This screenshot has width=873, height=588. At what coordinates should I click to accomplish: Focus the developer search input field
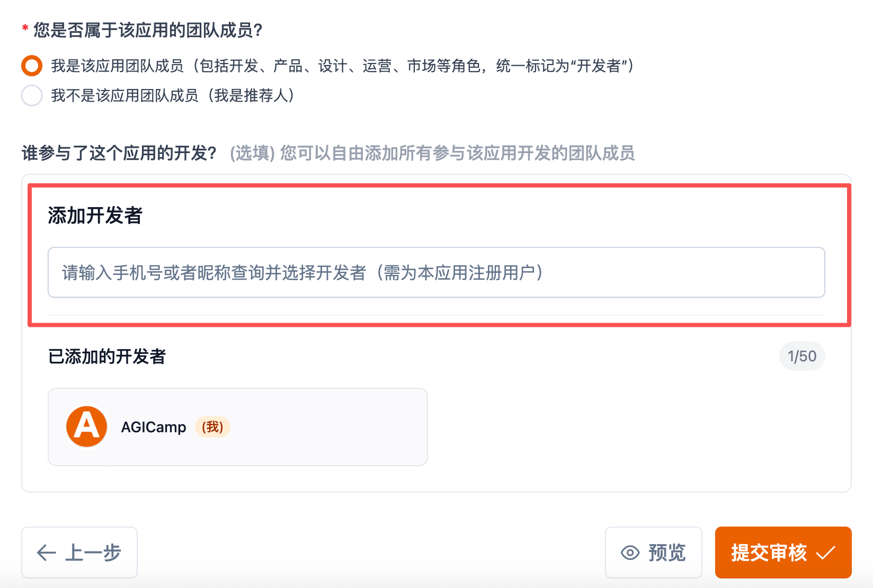click(x=436, y=272)
